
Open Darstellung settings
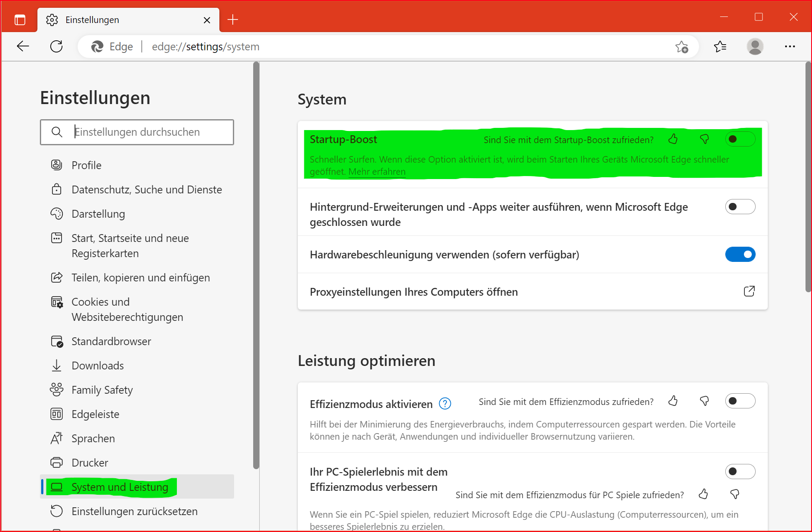pyautogui.click(x=137, y=214)
